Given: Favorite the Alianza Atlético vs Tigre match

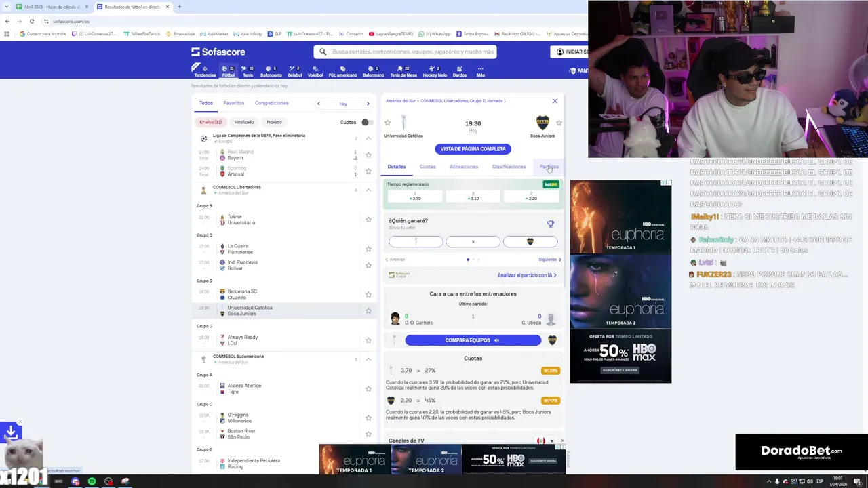Looking at the screenshot, I should pyautogui.click(x=368, y=388).
